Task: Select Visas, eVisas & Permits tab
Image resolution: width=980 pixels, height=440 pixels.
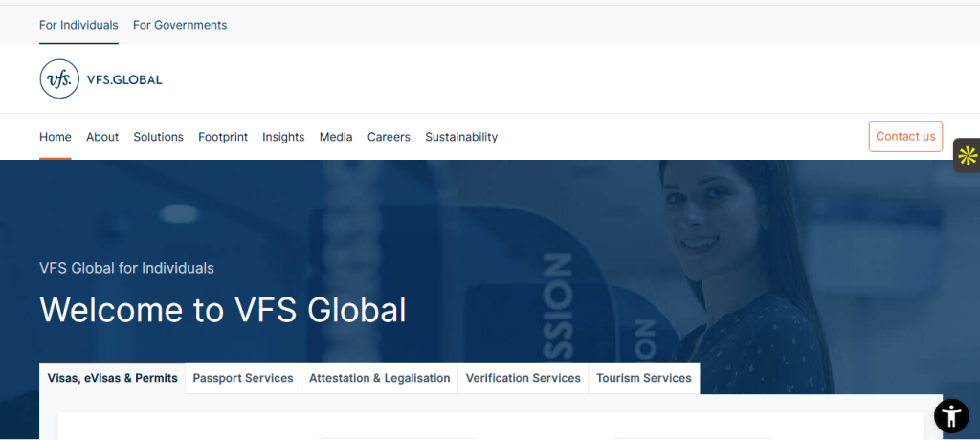Action: click(x=113, y=378)
